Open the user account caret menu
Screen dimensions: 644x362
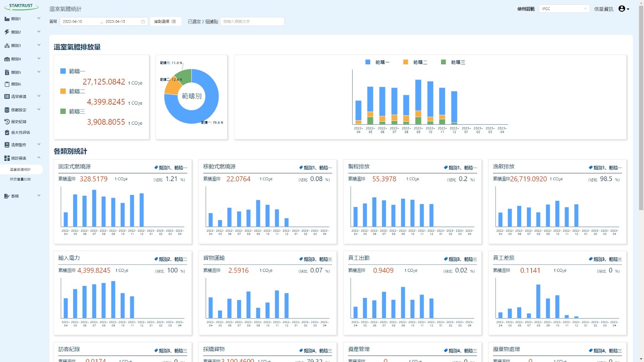(x=628, y=9)
